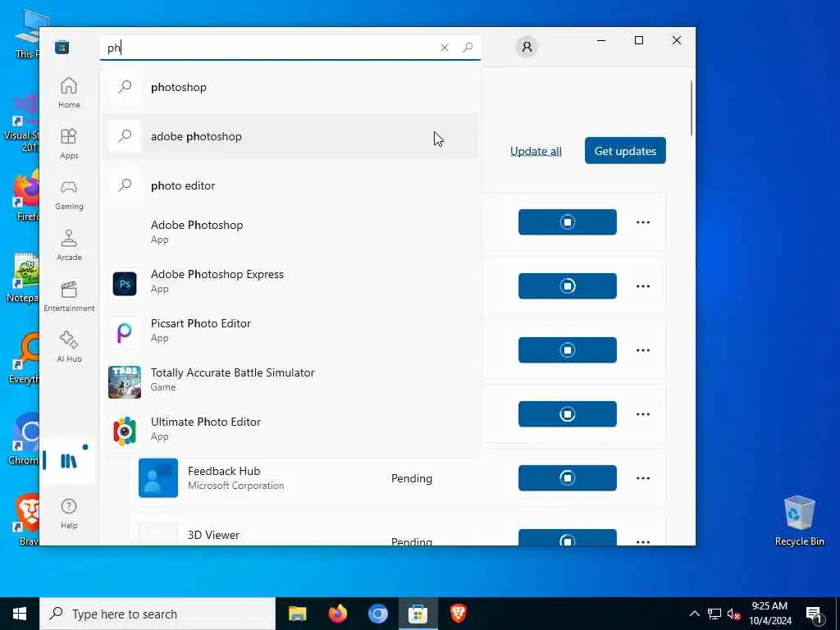Select the 'adobe photoshop' search suggestion
This screenshot has height=630, width=840.
point(290,136)
